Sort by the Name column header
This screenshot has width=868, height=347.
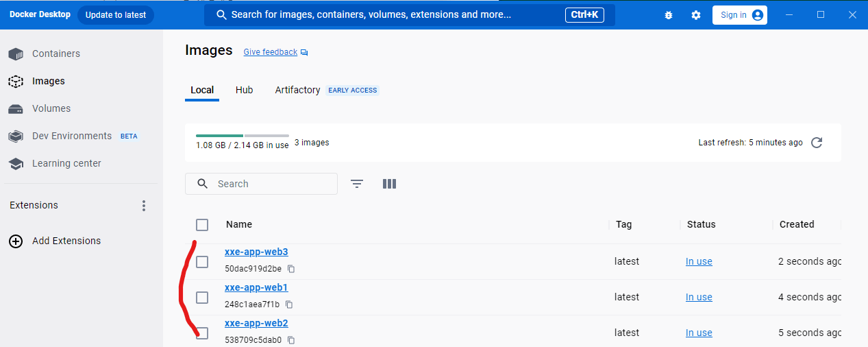click(239, 224)
